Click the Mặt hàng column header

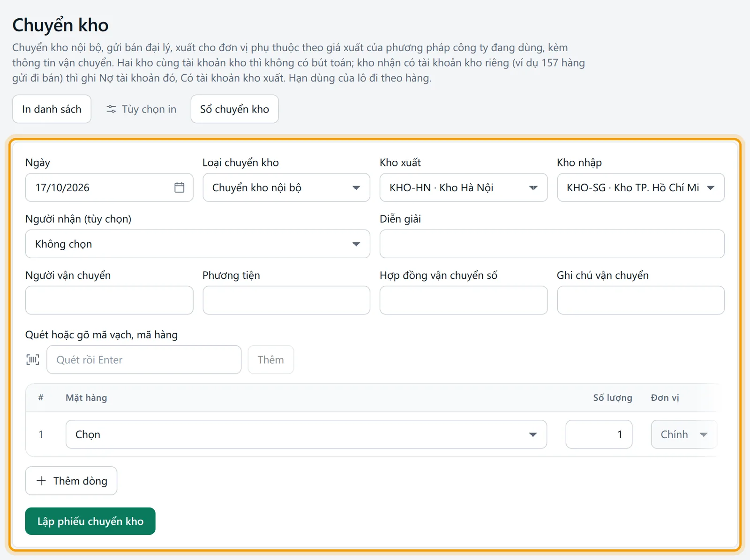click(x=86, y=398)
